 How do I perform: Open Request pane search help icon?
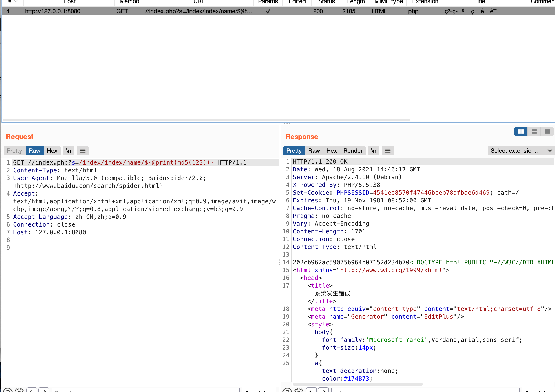[8, 390]
